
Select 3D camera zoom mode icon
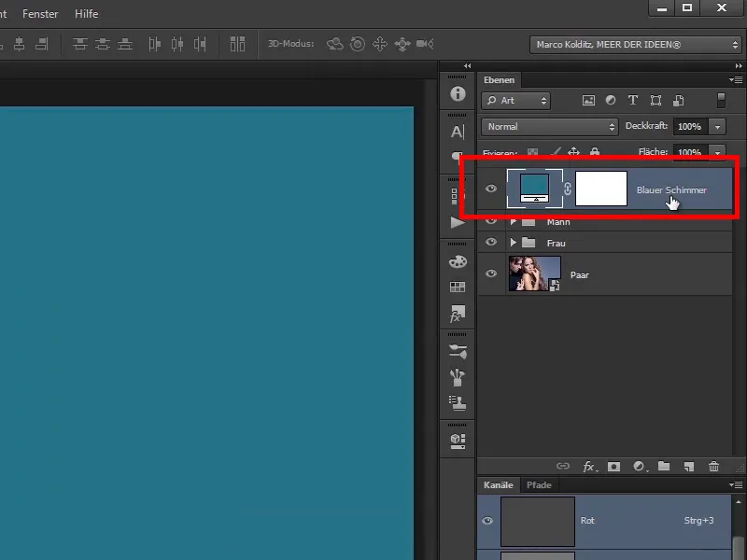pos(425,44)
